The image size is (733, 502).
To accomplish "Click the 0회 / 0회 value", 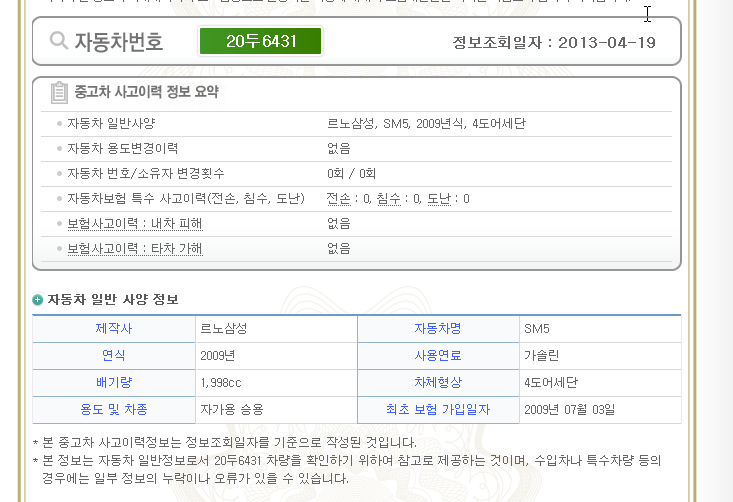I will coord(352,174).
